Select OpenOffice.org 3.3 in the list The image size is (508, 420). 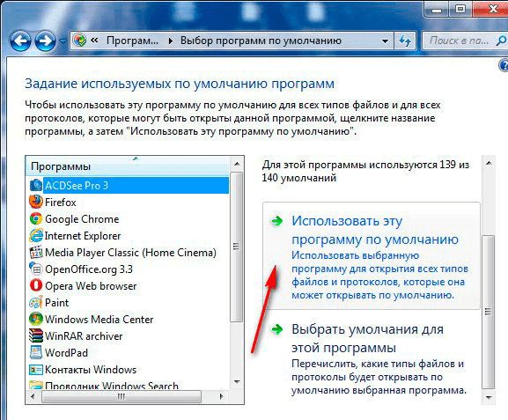[x=89, y=269]
